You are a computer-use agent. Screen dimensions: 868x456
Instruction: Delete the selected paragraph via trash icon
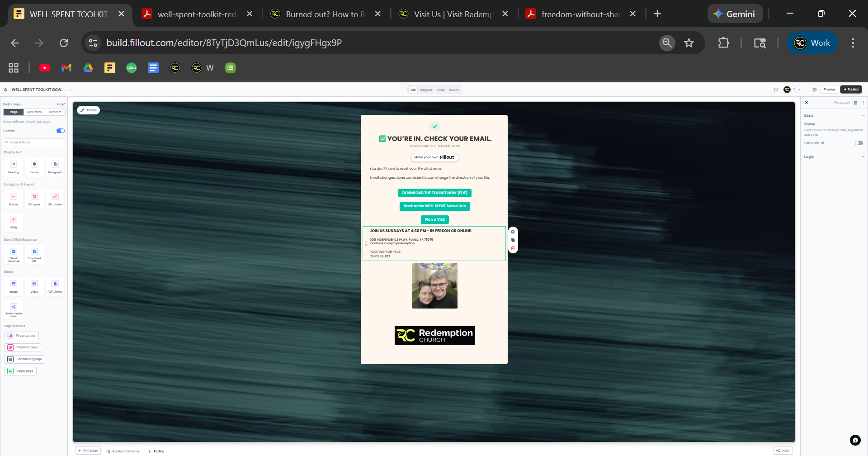pos(513,248)
